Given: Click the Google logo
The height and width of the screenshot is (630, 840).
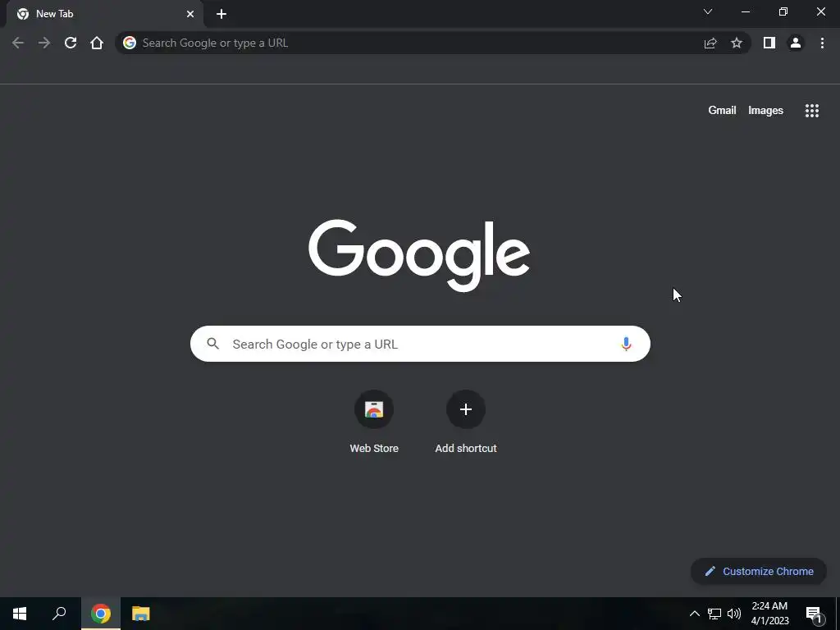Looking at the screenshot, I should click(419, 256).
